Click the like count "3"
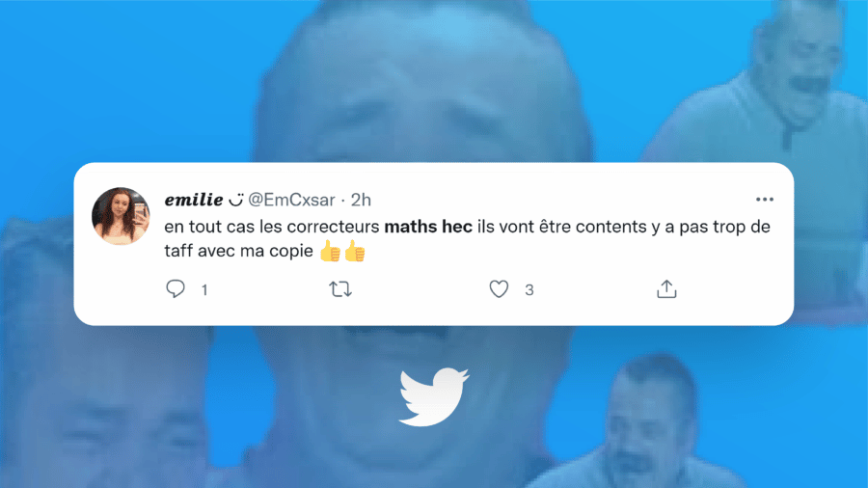The image size is (868, 488). [x=529, y=290]
